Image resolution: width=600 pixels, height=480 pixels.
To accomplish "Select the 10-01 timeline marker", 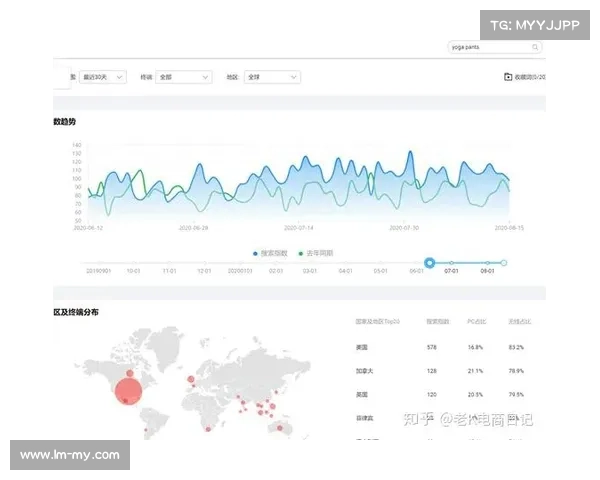I will (134, 271).
